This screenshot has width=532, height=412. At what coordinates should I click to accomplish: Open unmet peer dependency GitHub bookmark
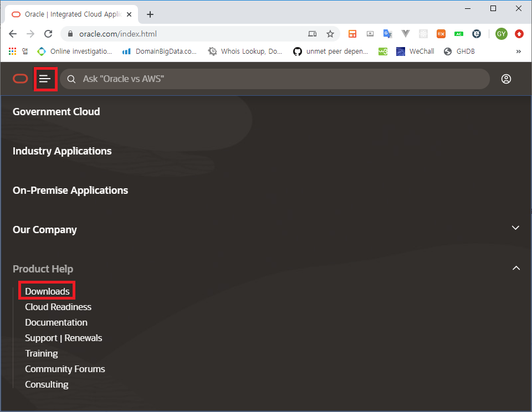coord(330,51)
